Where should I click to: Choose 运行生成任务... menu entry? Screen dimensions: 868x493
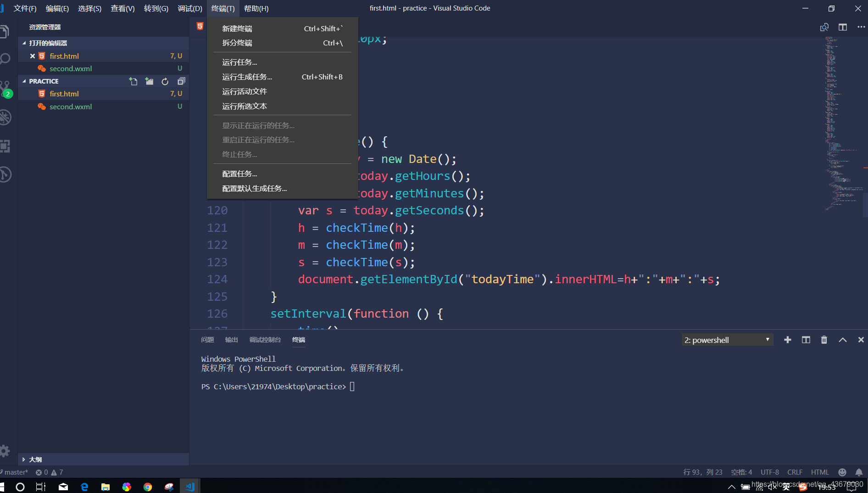coord(282,77)
